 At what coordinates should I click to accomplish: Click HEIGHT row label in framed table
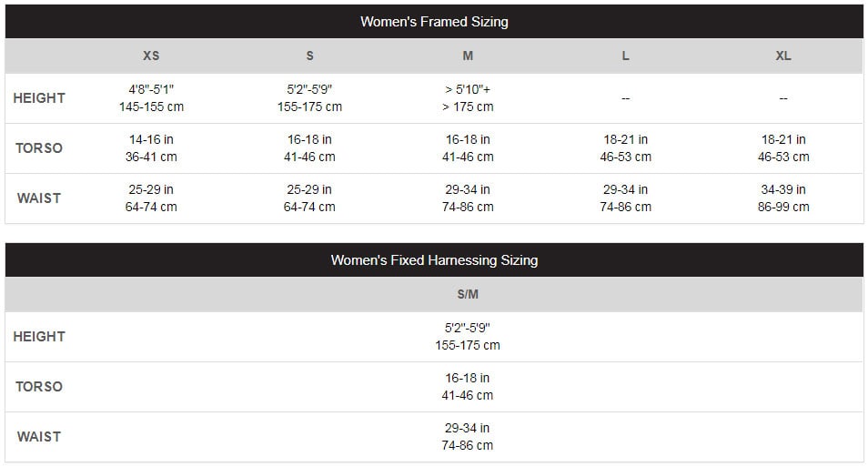(x=39, y=98)
